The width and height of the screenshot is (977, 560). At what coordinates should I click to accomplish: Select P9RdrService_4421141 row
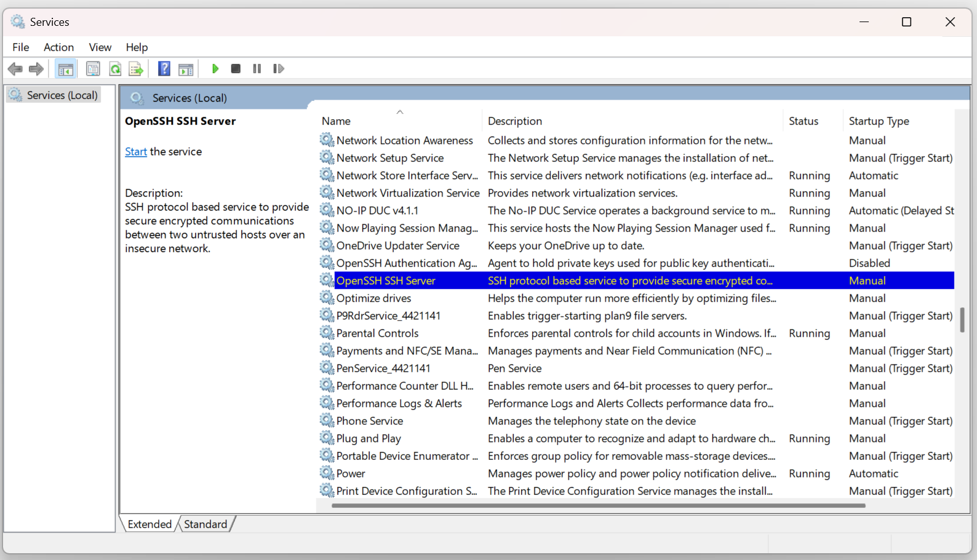click(x=637, y=315)
